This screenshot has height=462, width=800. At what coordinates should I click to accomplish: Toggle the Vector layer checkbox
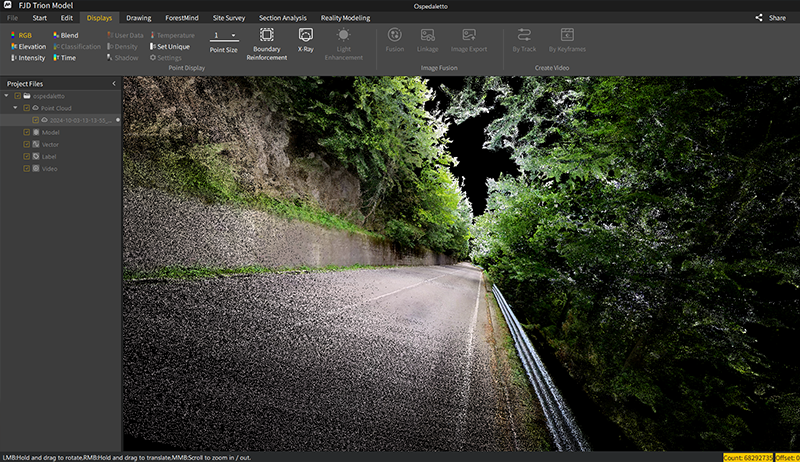click(27, 144)
